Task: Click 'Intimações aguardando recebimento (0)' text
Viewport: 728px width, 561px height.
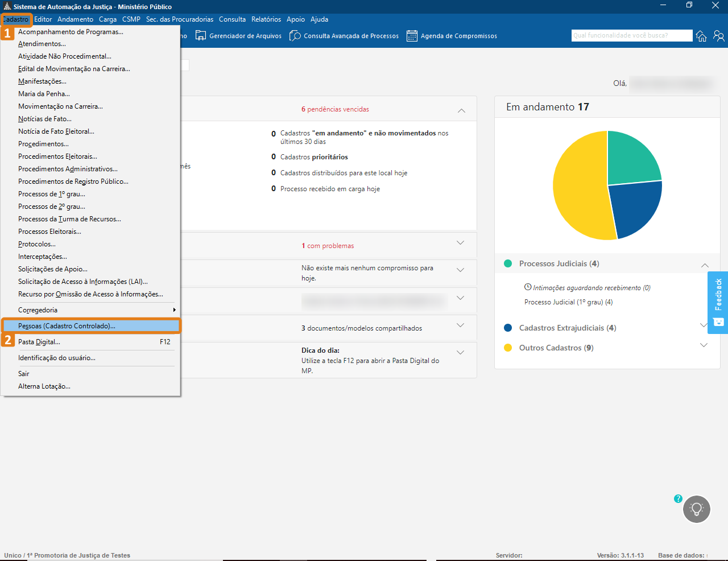Action: (x=591, y=288)
